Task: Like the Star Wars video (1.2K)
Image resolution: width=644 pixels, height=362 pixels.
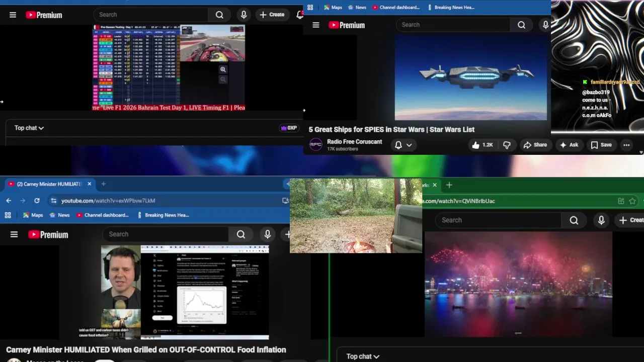Action: point(482,145)
